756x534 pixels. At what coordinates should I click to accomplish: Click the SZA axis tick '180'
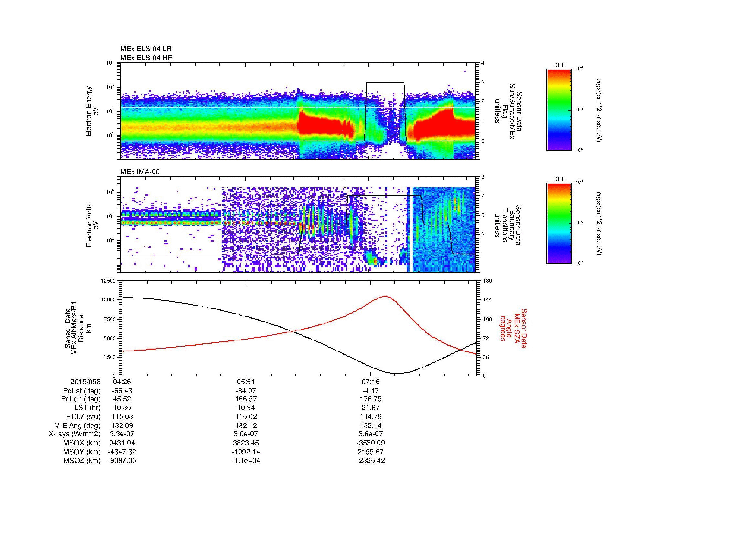(x=487, y=281)
